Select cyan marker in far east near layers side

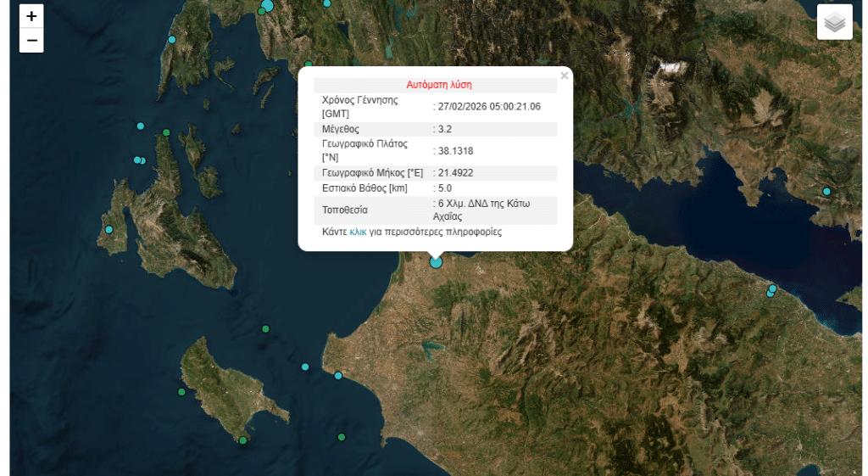pos(826,192)
